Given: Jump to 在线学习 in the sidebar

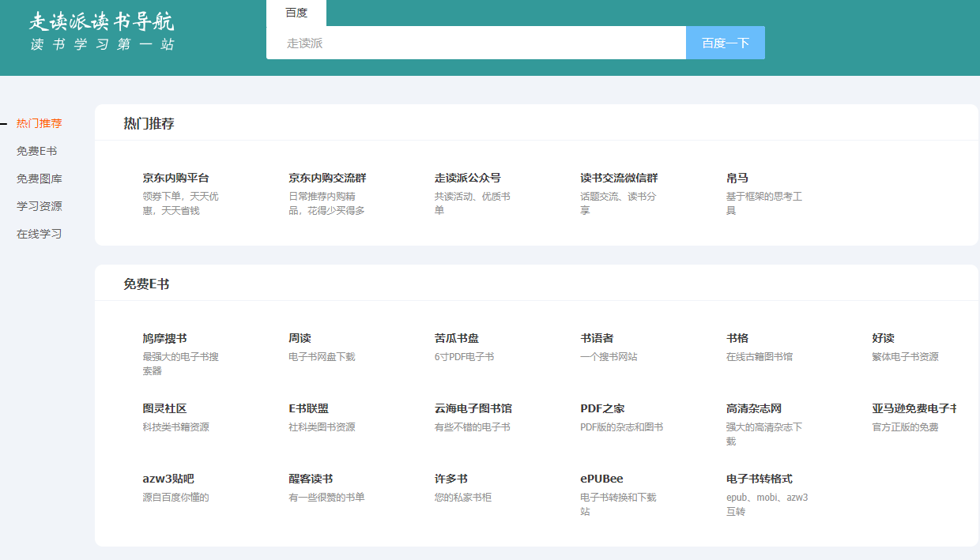Looking at the screenshot, I should (x=40, y=234).
